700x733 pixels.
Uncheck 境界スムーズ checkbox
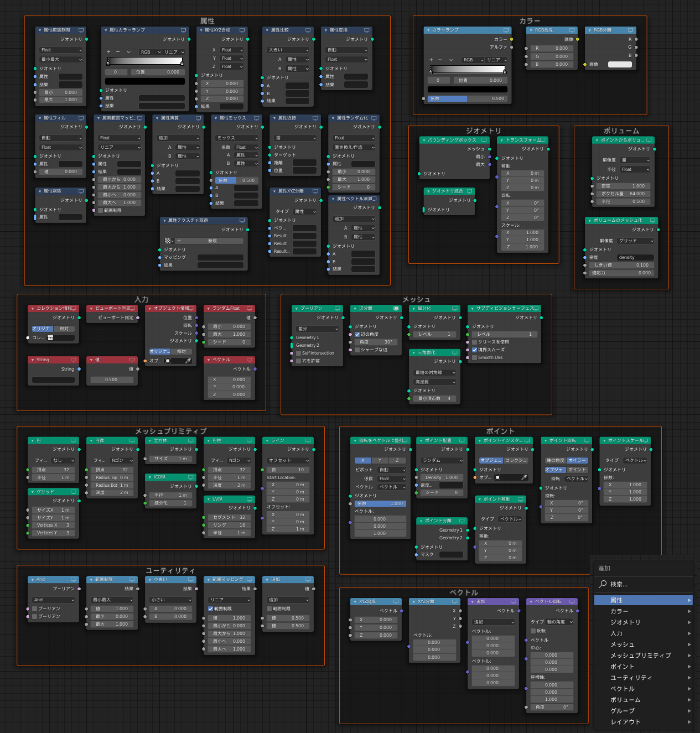(x=475, y=350)
